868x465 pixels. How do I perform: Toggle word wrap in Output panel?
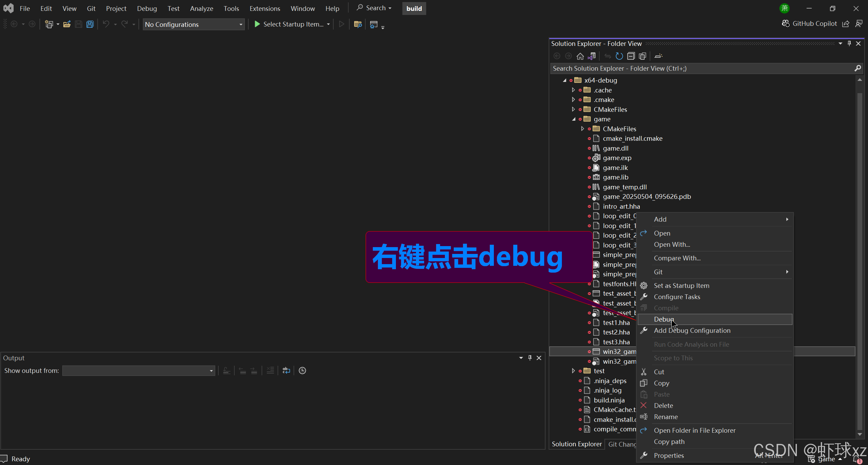(286, 371)
